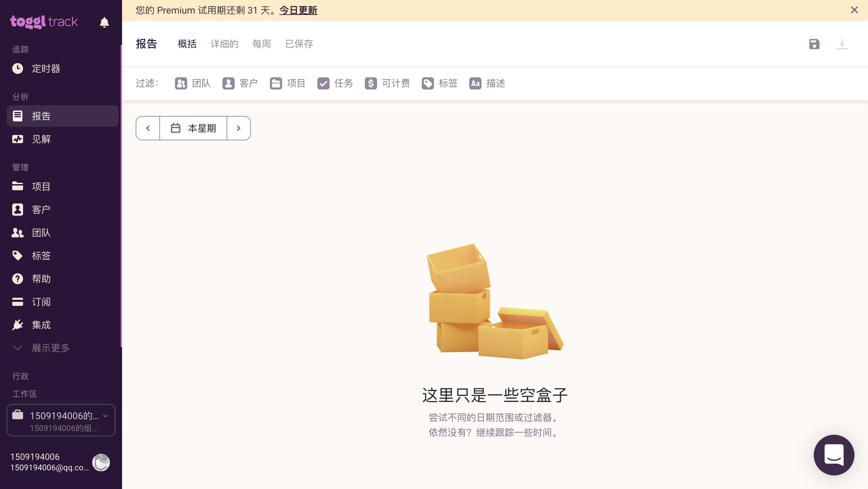Open the 标签 filter in filter bar

click(439, 83)
